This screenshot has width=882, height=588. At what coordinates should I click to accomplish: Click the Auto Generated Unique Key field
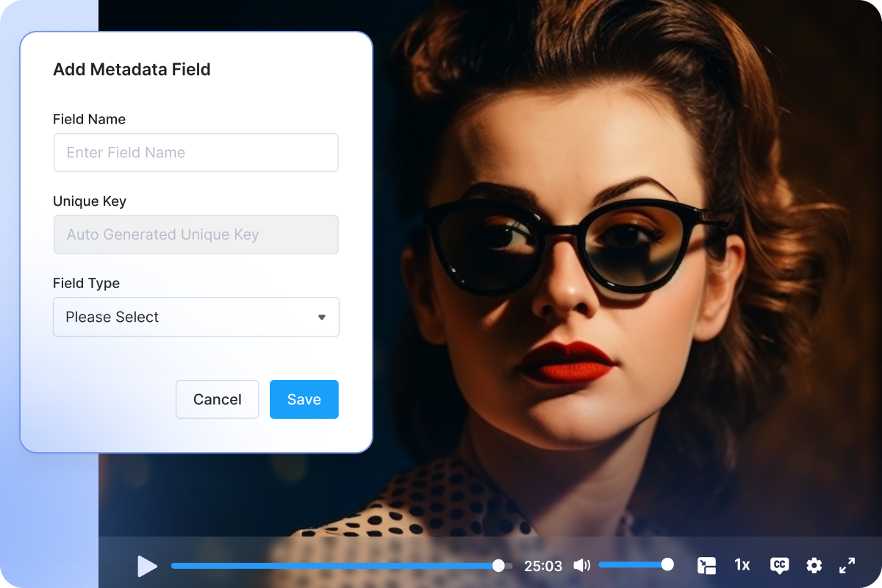(x=196, y=234)
